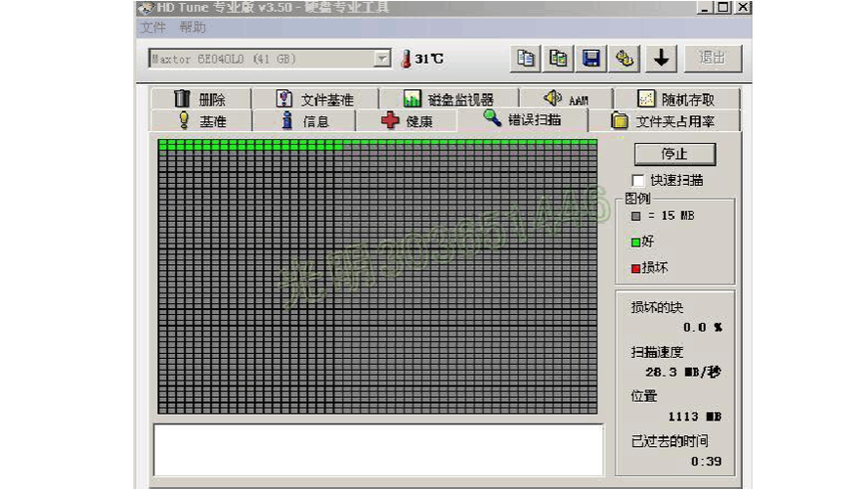Switch to the 文件基准 tab
Image resolution: width=868 pixels, height=489 pixels.
click(315, 99)
